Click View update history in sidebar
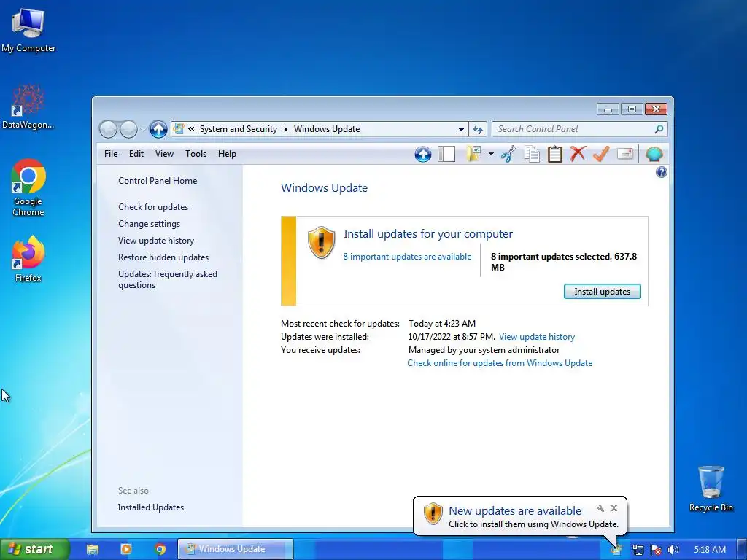This screenshot has height=560, width=747. point(156,241)
